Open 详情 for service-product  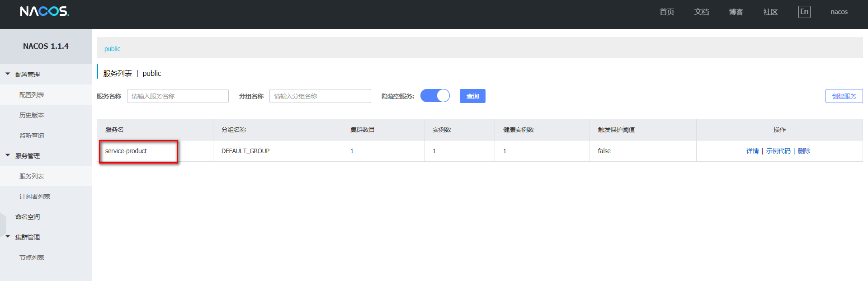pyautogui.click(x=752, y=151)
